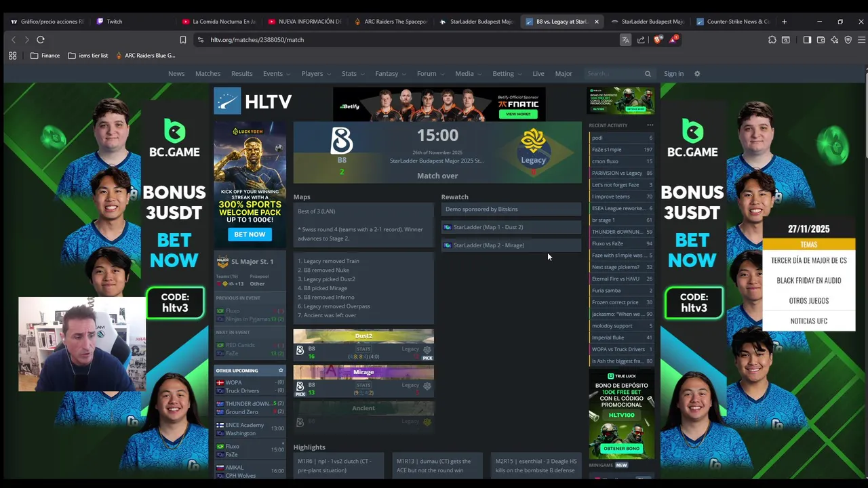The width and height of the screenshot is (868, 488).
Task: Open StarLadder (Map 1 - Dust 2) rewatch link
Action: (511, 227)
